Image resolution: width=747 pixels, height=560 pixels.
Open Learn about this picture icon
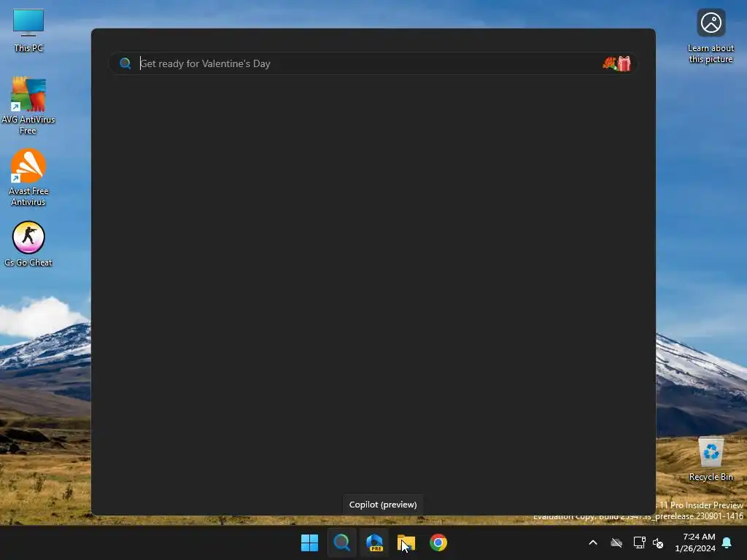(x=711, y=36)
